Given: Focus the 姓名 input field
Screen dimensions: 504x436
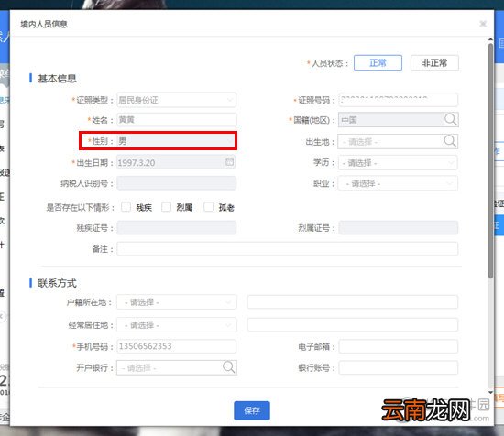Looking at the screenshot, I should pos(177,119).
